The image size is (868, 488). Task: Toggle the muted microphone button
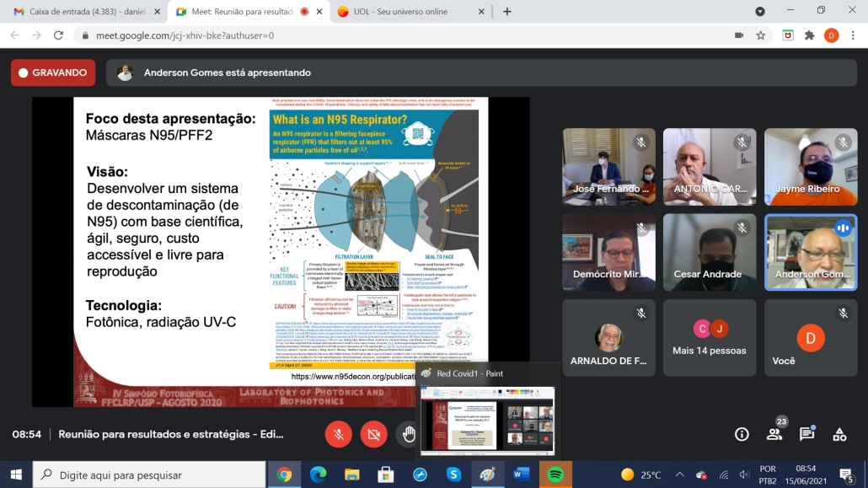(338, 434)
